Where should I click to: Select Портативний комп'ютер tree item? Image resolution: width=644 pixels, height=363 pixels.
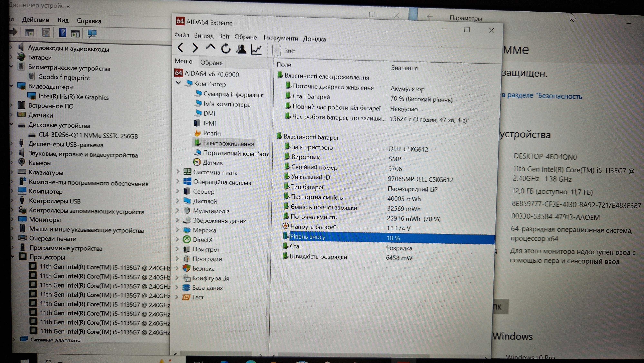click(x=236, y=153)
